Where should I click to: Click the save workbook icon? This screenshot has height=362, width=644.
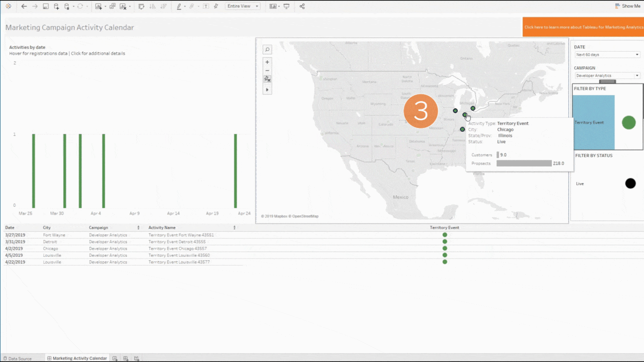tap(46, 6)
